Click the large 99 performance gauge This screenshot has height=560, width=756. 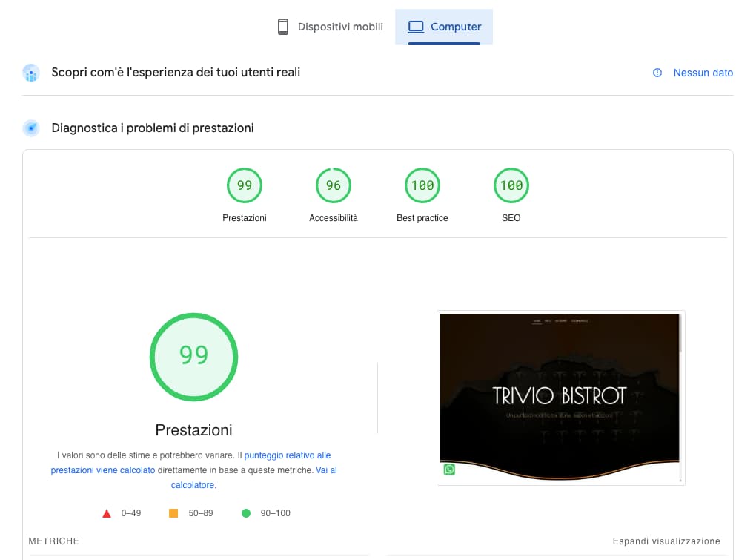point(194,357)
